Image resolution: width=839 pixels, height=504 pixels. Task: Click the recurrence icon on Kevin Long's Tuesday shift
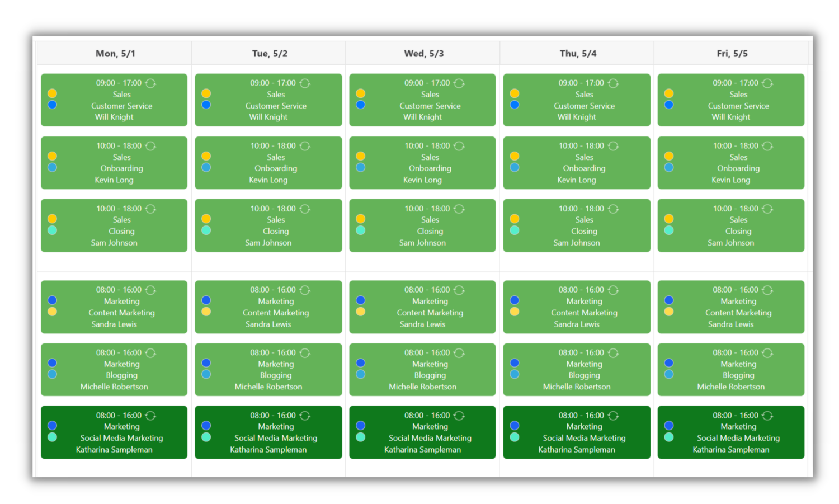click(x=305, y=145)
